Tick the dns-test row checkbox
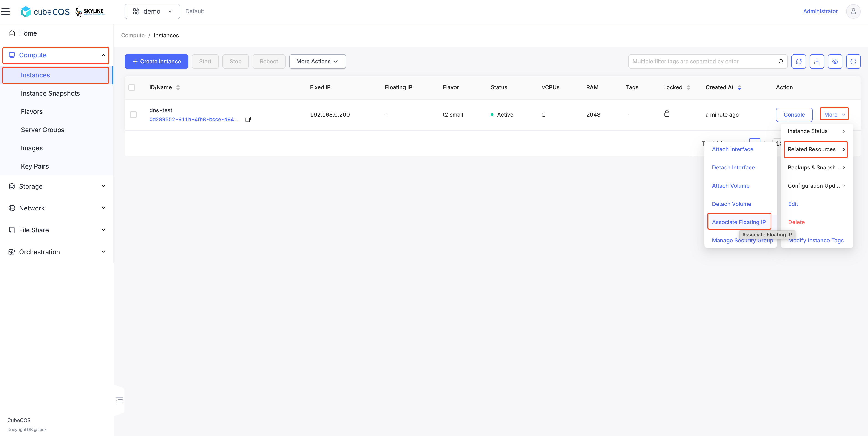Image resolution: width=868 pixels, height=436 pixels. pos(133,115)
